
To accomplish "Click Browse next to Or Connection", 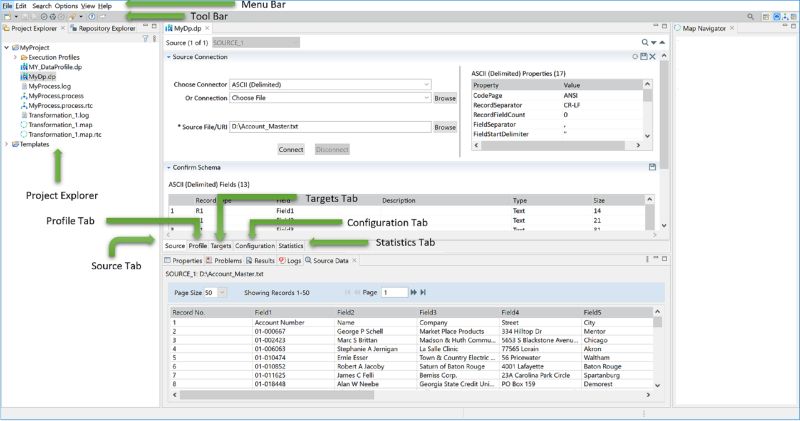I will click(x=445, y=98).
